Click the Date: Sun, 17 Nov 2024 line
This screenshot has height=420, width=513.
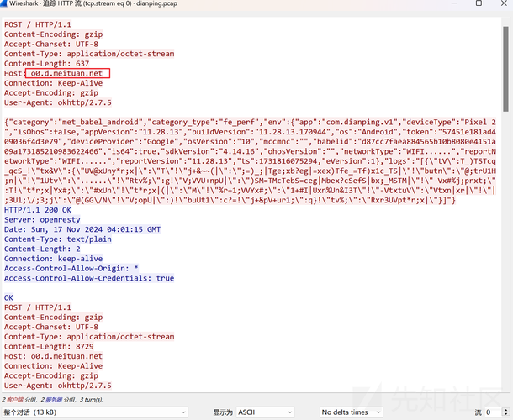[82, 229]
